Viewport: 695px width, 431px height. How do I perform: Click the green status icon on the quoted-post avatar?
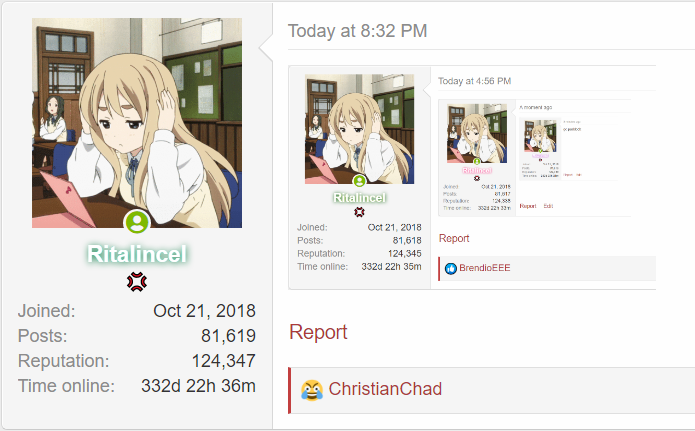[359, 180]
